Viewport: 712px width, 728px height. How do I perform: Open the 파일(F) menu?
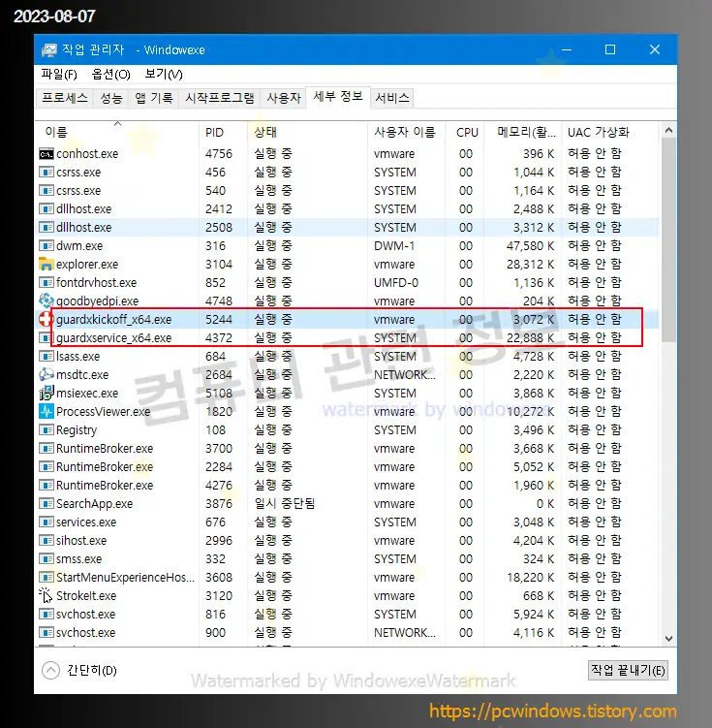pyautogui.click(x=59, y=75)
